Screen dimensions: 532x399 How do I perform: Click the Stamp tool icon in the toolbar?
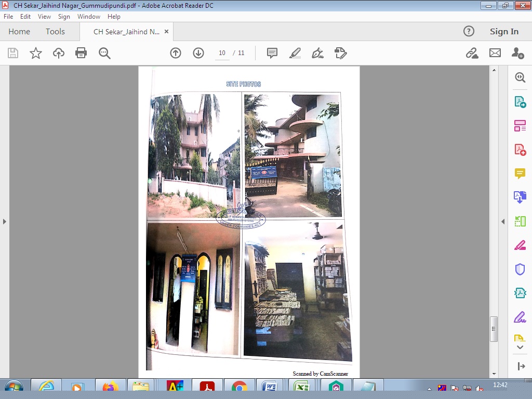tap(340, 53)
